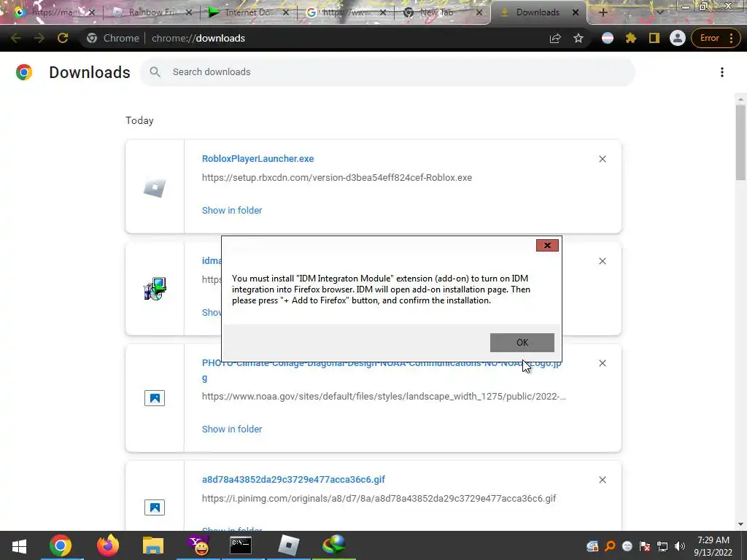Open the Windows Start menu
This screenshot has width=747, height=560.
[19, 545]
